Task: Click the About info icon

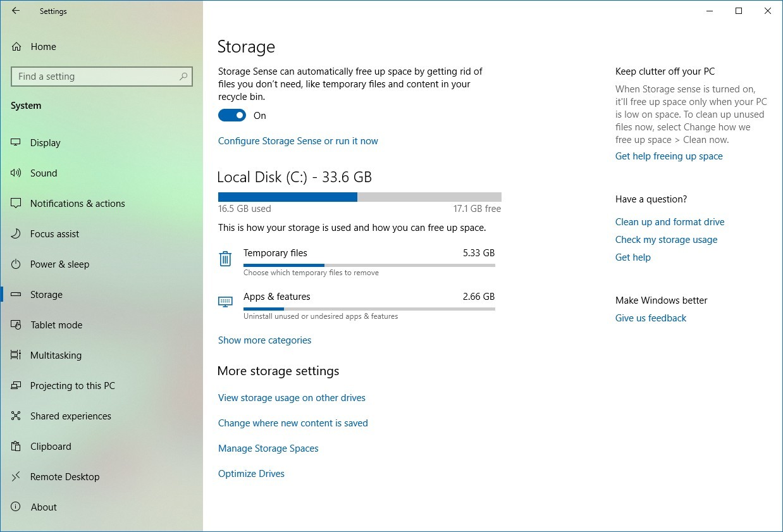Action: [16, 507]
